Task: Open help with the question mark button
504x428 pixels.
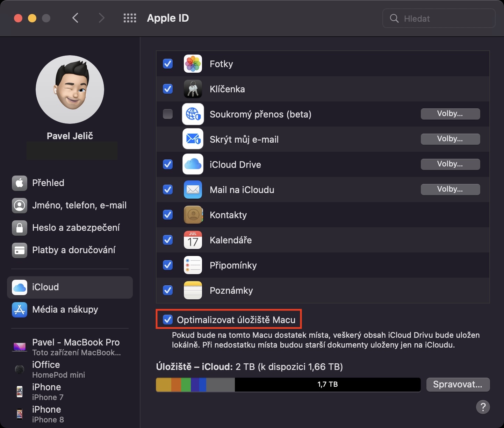Action: 483,407
